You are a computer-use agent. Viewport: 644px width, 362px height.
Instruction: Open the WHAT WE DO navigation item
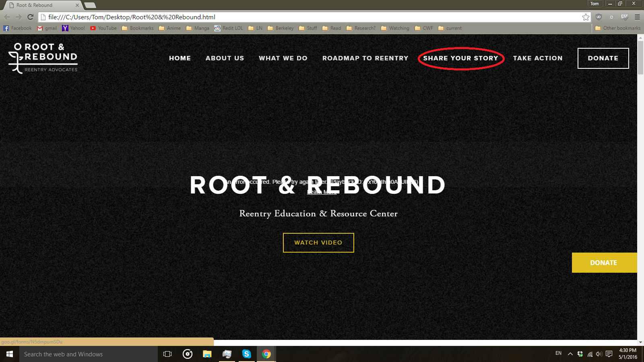(283, 58)
